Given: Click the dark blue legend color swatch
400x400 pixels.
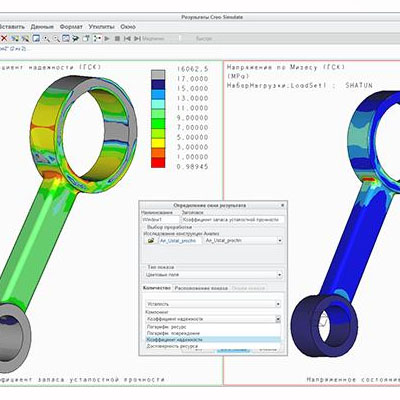Looking at the screenshot, I should [x=158, y=84].
